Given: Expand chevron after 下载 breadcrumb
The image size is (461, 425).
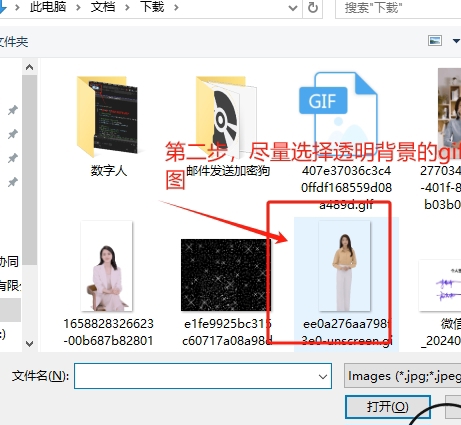Looking at the screenshot, I should tap(176, 7).
